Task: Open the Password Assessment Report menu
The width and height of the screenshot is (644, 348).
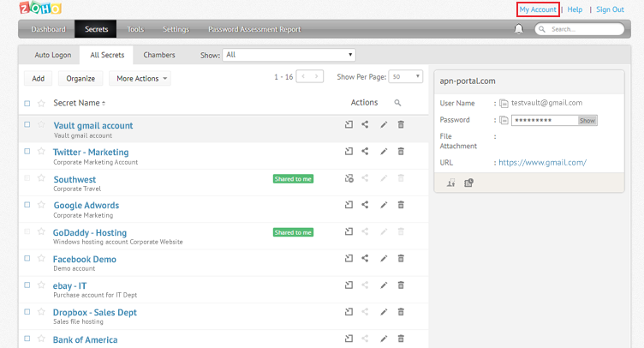Action: coord(254,29)
